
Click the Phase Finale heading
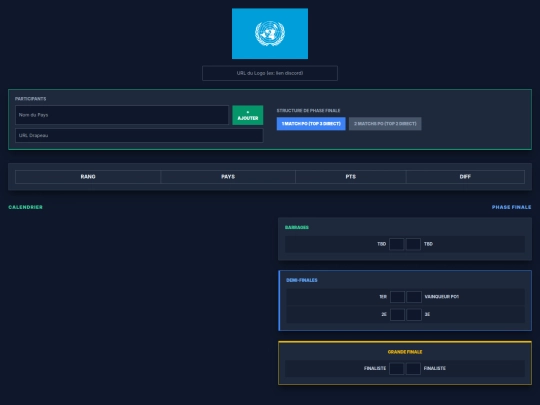[x=511, y=207]
